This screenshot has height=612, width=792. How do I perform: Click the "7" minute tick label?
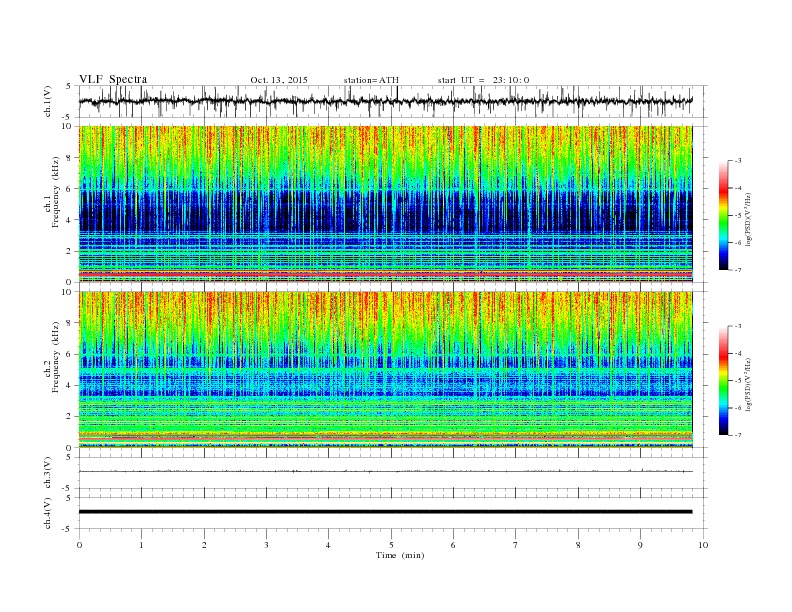[516, 545]
